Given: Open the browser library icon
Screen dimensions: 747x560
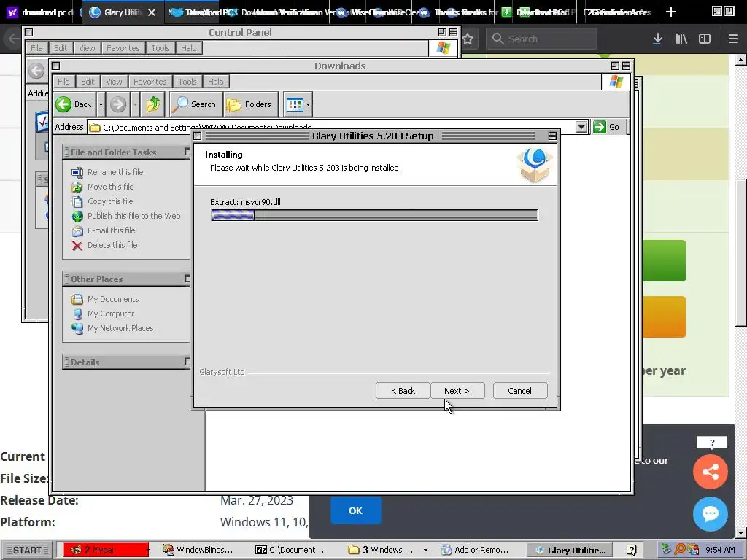Looking at the screenshot, I should point(681,39).
